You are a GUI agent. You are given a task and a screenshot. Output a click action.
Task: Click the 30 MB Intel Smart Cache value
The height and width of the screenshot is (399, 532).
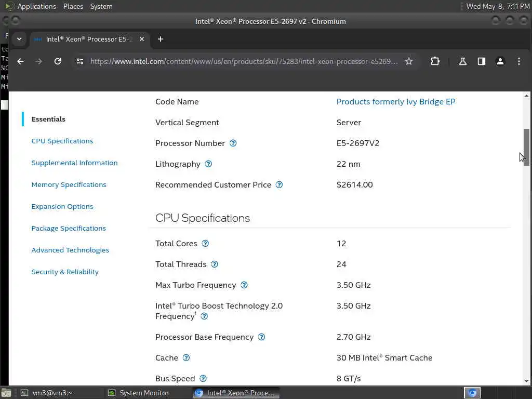(x=384, y=358)
